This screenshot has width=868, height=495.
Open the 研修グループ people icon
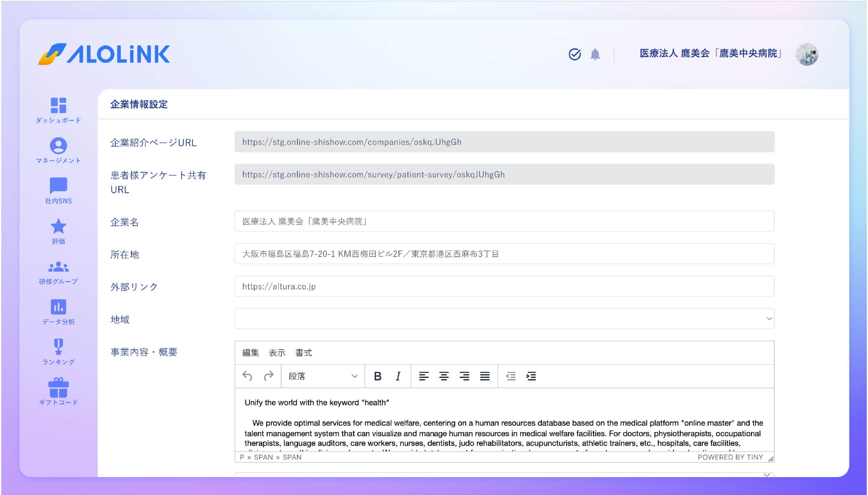point(58,267)
